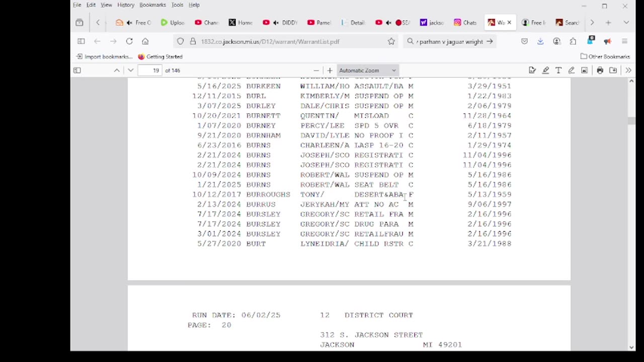Screen dimensions: 644x362
Task: Go to the browser home page
Action: (x=145, y=42)
